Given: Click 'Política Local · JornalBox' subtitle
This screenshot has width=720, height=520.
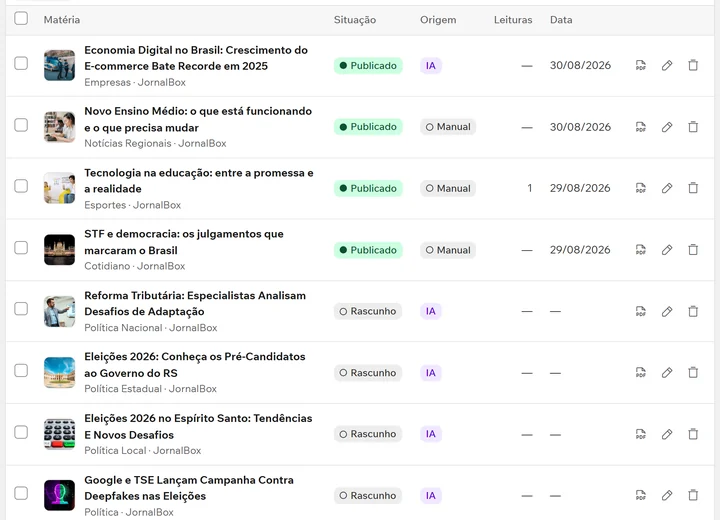Looking at the screenshot, I should point(142,451).
